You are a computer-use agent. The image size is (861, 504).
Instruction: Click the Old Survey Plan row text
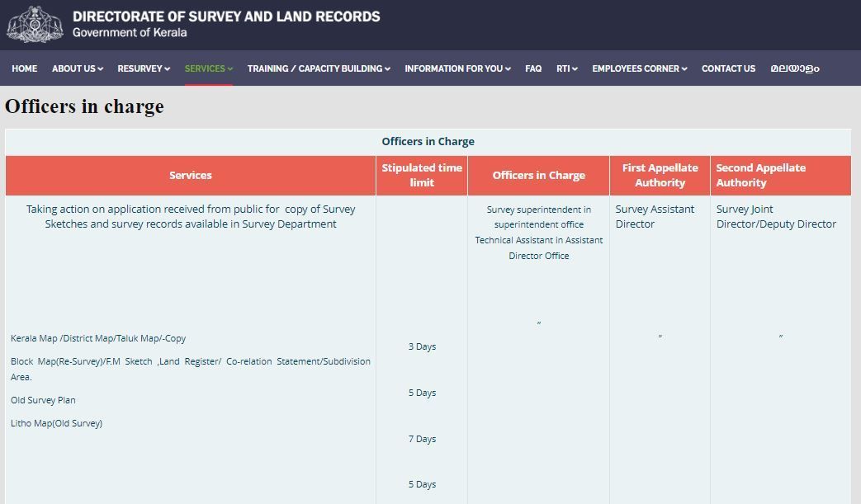(x=43, y=400)
